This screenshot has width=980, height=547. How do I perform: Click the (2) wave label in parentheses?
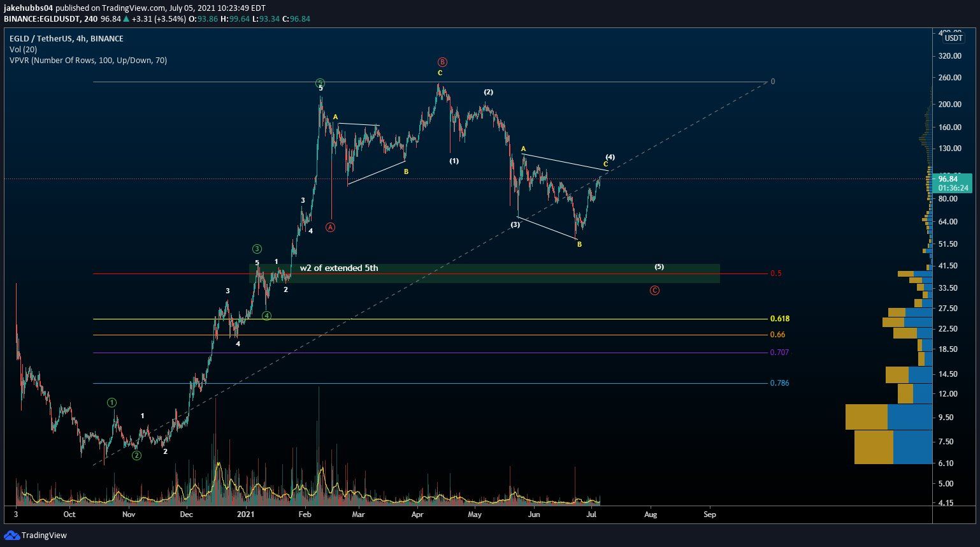click(488, 92)
